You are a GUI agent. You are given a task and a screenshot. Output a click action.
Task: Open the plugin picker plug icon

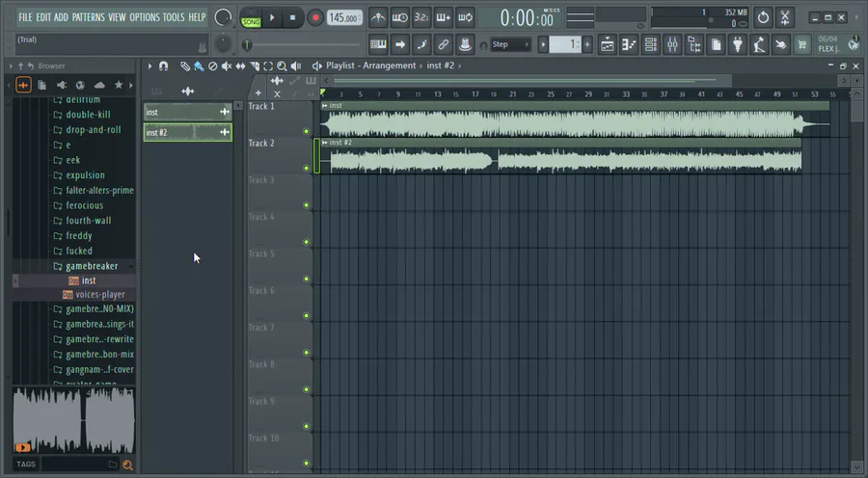click(738, 44)
